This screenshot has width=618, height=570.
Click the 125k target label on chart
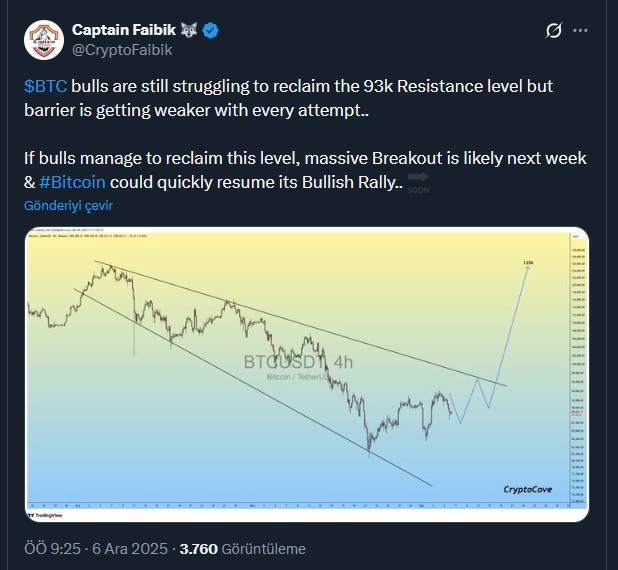point(528,263)
